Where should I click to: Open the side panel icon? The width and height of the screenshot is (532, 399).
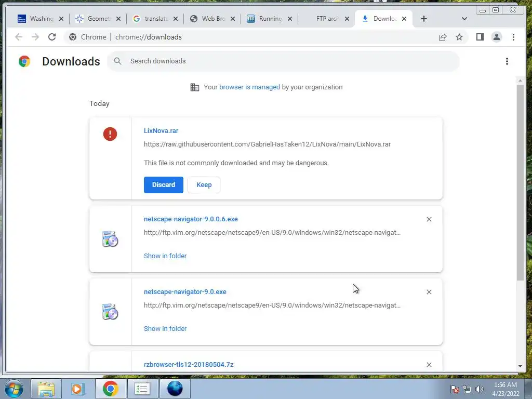click(x=480, y=37)
